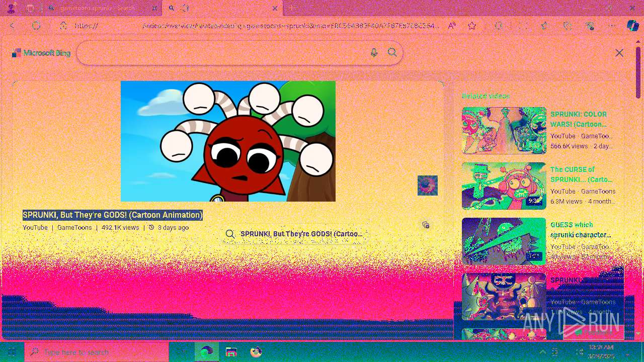Open the Firefox icon on the taskbar
The width and height of the screenshot is (644, 362).
pyautogui.click(x=256, y=352)
